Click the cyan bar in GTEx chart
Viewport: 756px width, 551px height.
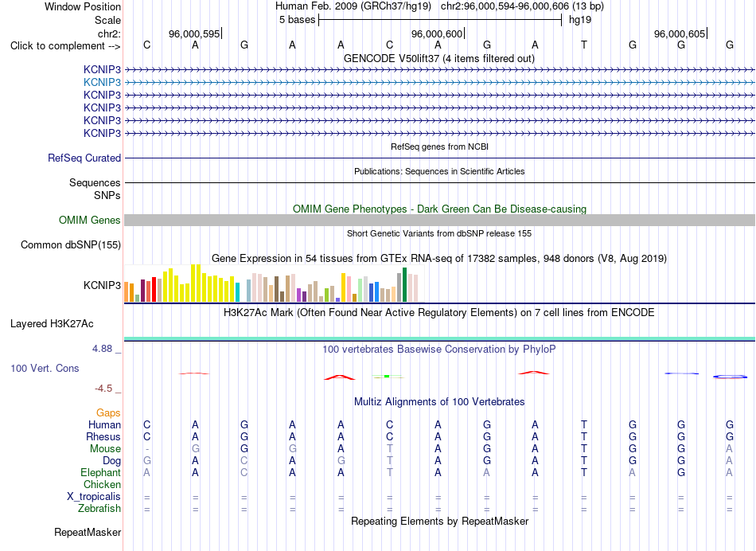(x=237, y=292)
